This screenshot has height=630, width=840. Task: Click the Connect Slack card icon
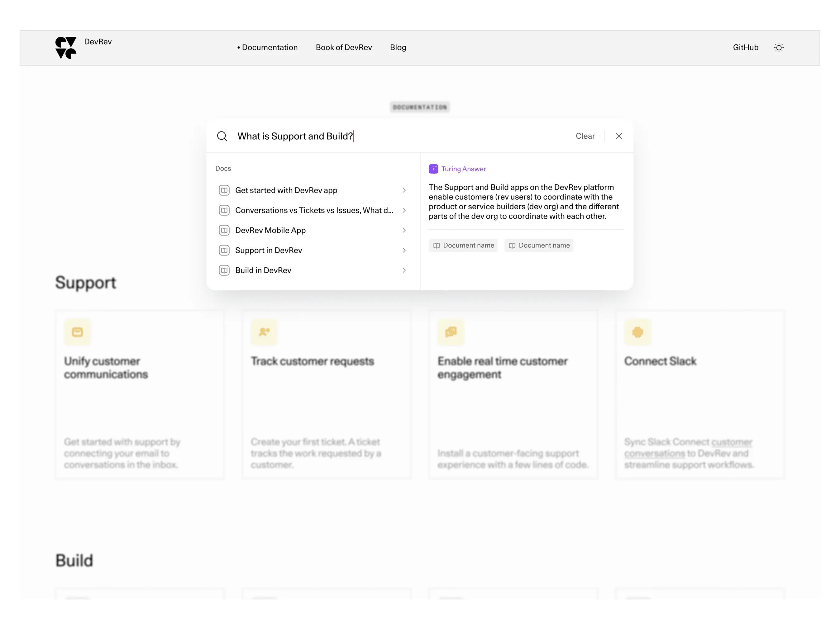637,332
